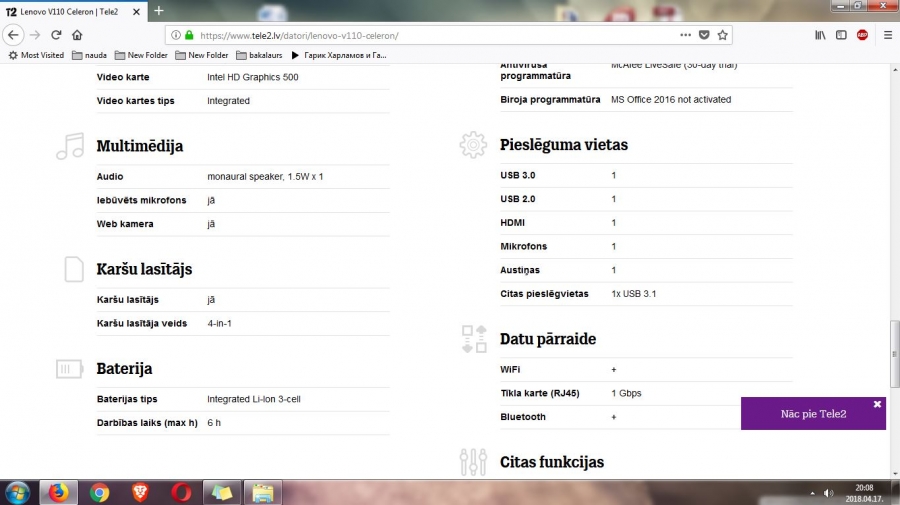This screenshot has width=900, height=505.
Task: Click the Bluetooth row label
Action: coord(523,417)
